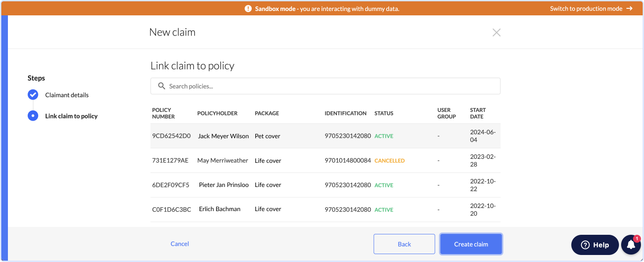Focus the Search policies field

(326, 86)
